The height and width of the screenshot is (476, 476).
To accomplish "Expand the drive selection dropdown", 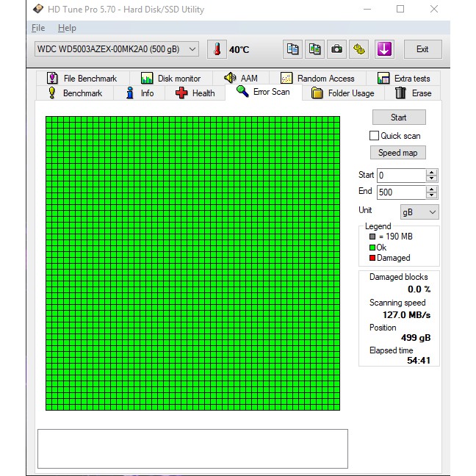I will coord(192,49).
